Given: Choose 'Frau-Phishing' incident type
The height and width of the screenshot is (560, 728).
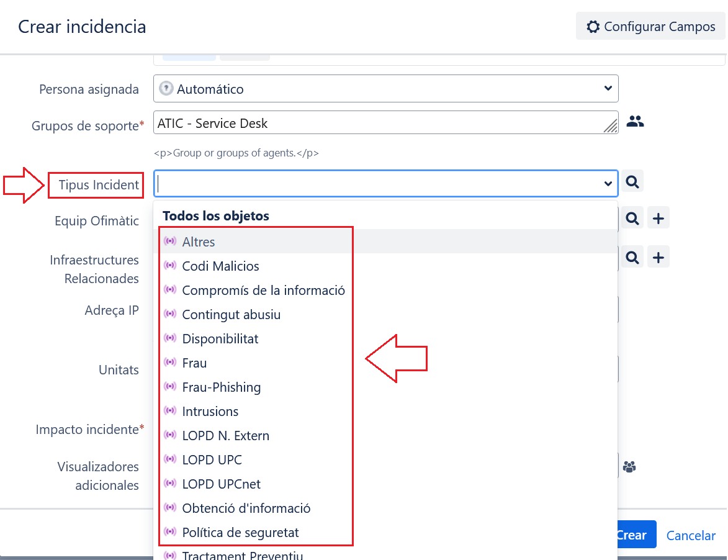Looking at the screenshot, I should pos(221,387).
